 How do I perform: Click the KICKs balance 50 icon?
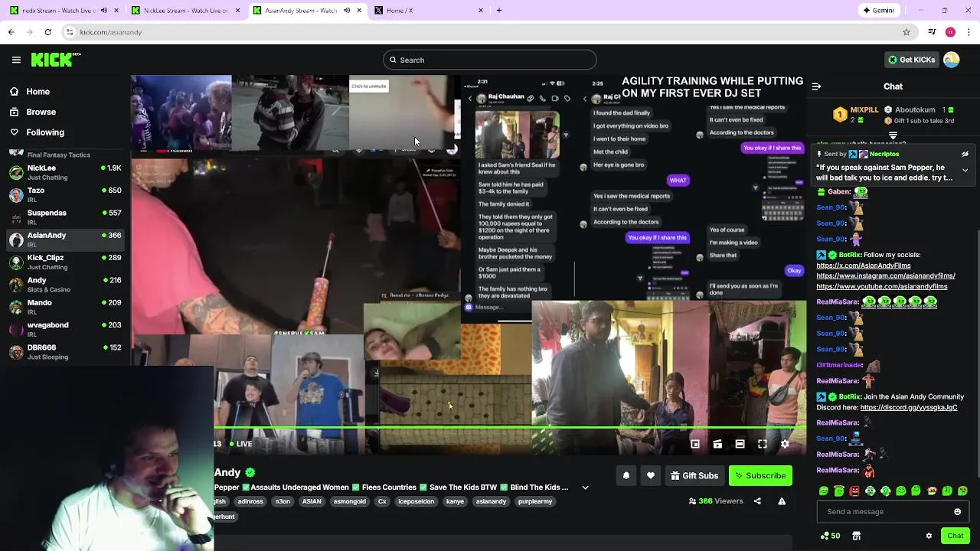pos(830,536)
